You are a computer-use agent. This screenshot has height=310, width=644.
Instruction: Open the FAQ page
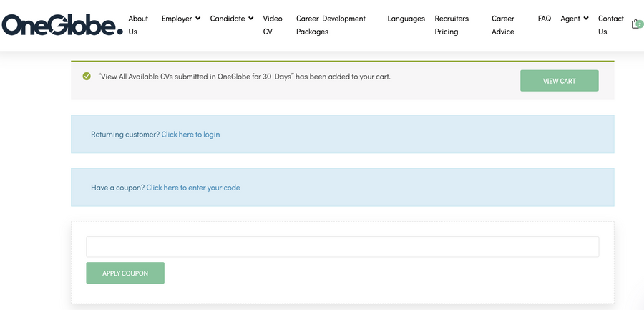click(544, 19)
